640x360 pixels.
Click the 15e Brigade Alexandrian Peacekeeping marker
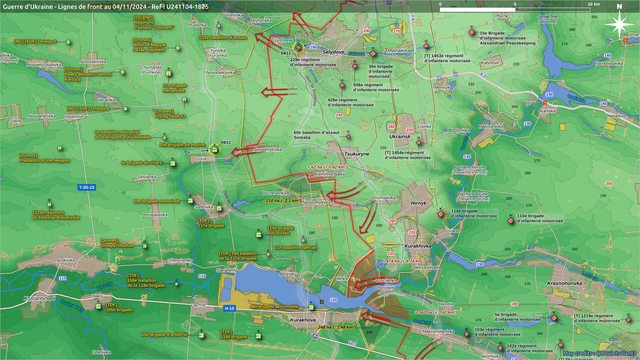pos(472,32)
